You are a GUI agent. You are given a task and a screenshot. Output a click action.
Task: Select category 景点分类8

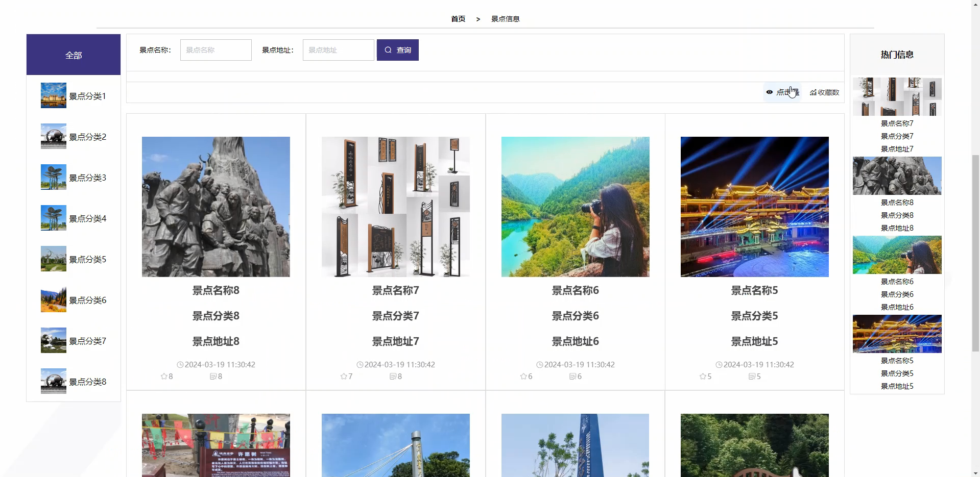click(x=74, y=382)
